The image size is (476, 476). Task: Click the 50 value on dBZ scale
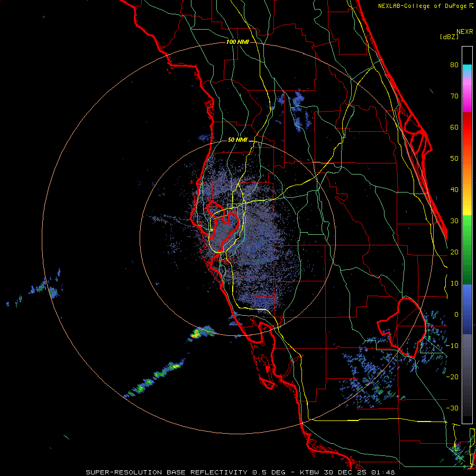coord(454,159)
